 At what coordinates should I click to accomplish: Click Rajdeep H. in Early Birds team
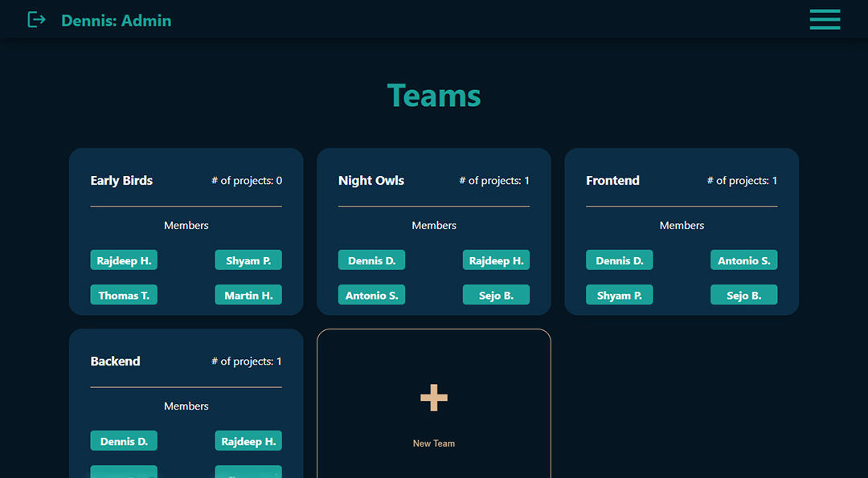124,260
